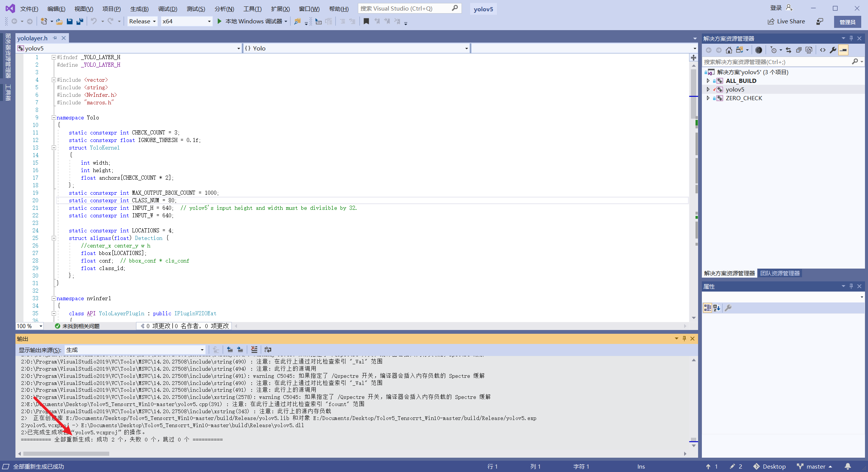
Task: Click 未找到相关问题 status indicator
Action: pyautogui.click(x=77, y=326)
